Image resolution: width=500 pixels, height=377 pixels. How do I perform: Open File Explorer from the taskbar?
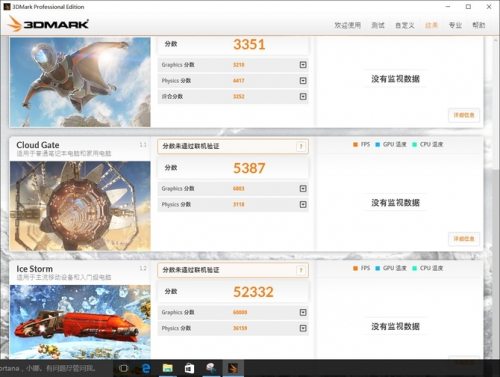point(168,368)
